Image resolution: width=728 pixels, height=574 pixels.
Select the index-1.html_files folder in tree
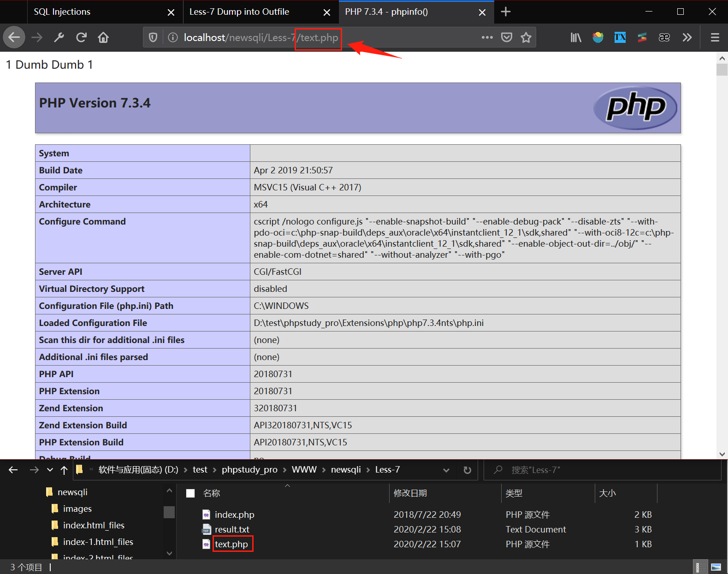[x=98, y=542]
